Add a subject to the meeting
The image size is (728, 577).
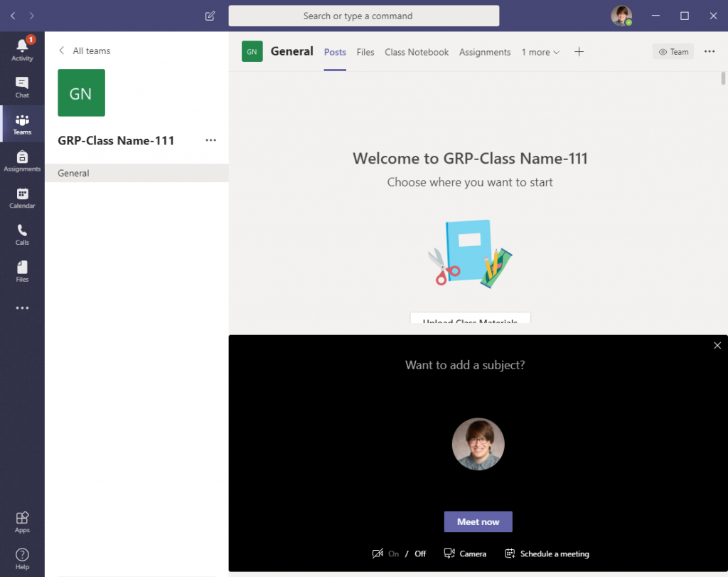[x=465, y=365]
